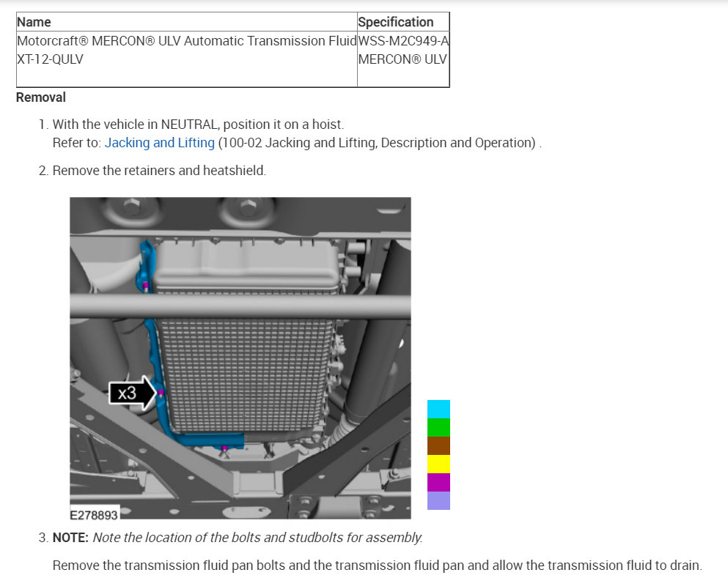Click step 1 vehicle in NEUTRAL text
This screenshot has width=728, height=578.
[x=198, y=125]
